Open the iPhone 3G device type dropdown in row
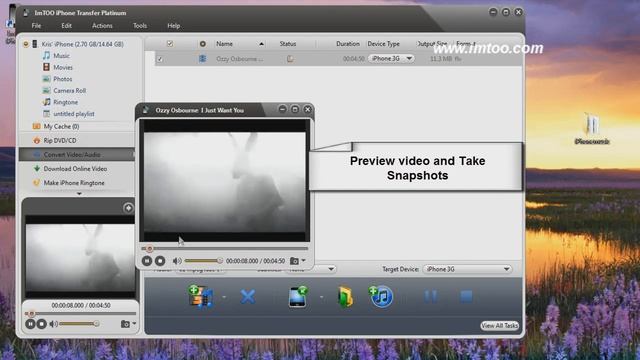The height and width of the screenshot is (360, 640). click(x=391, y=59)
